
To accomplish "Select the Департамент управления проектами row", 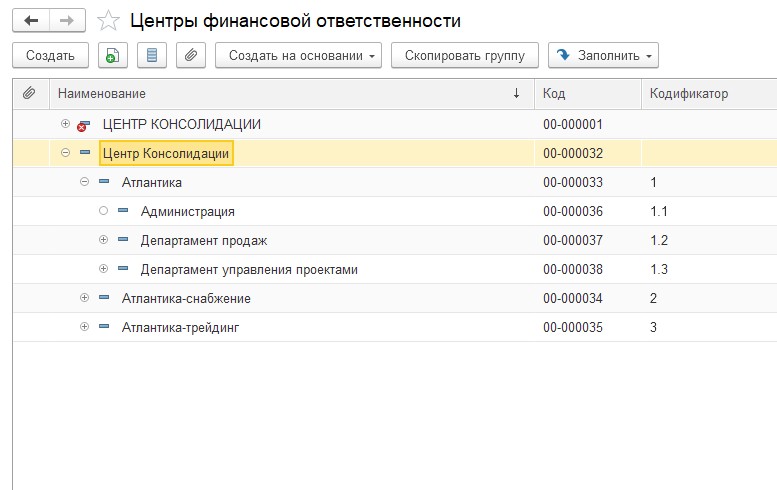I will [249, 270].
